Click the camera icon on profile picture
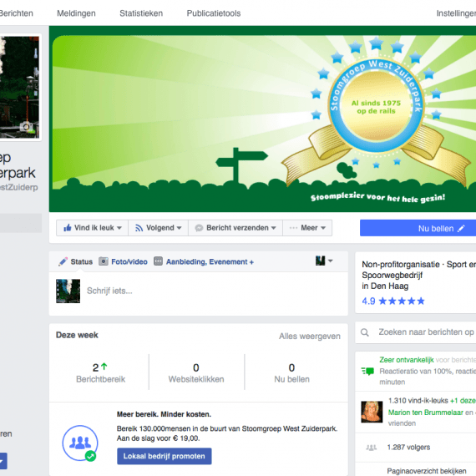Image resolution: width=476 pixels, height=476 pixels. (26, 126)
